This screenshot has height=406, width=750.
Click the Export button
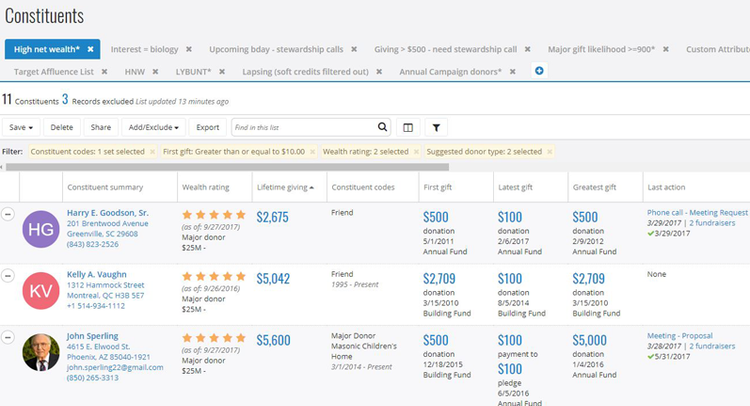point(207,128)
